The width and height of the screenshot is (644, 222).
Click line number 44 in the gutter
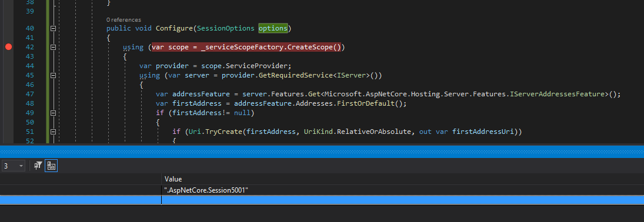tap(29, 66)
